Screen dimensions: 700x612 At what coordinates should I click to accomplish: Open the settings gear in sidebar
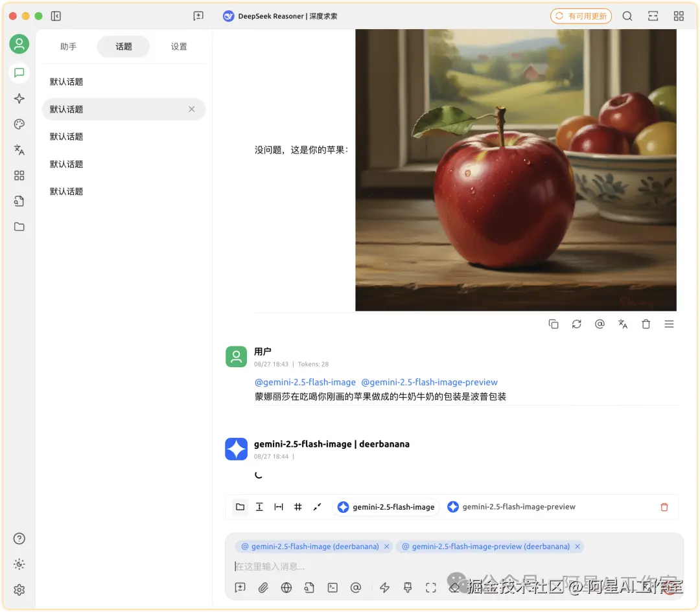coord(19,590)
